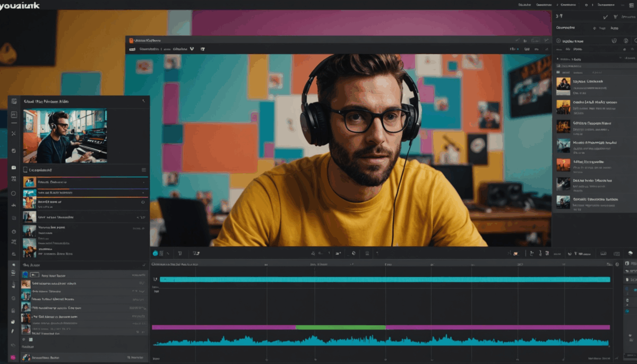The width and height of the screenshot is (637, 364).
Task: Select the long teal clip on the top timeline track
Action: click(x=385, y=279)
